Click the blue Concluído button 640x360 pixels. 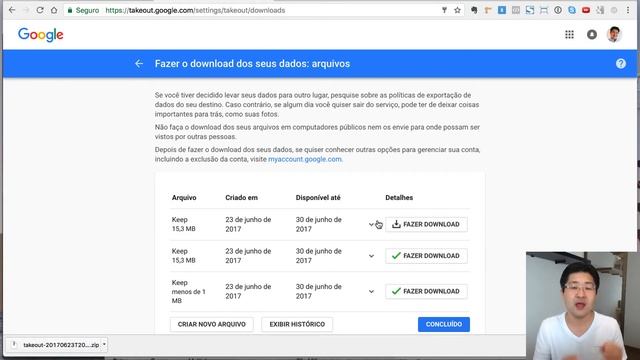point(444,324)
